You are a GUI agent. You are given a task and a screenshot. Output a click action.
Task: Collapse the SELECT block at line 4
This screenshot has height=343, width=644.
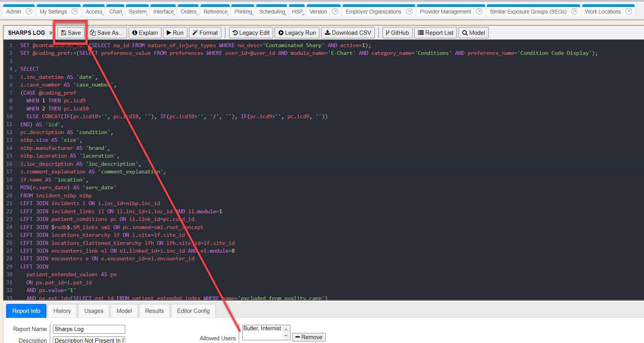coord(16,70)
